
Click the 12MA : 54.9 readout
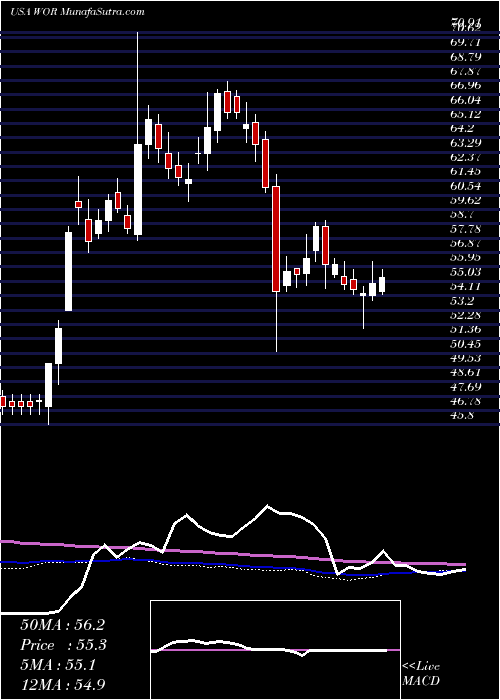pos(62,684)
